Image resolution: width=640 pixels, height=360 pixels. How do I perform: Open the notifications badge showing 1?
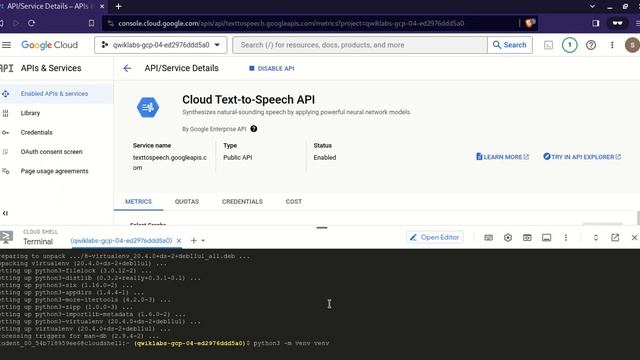[x=569, y=45]
